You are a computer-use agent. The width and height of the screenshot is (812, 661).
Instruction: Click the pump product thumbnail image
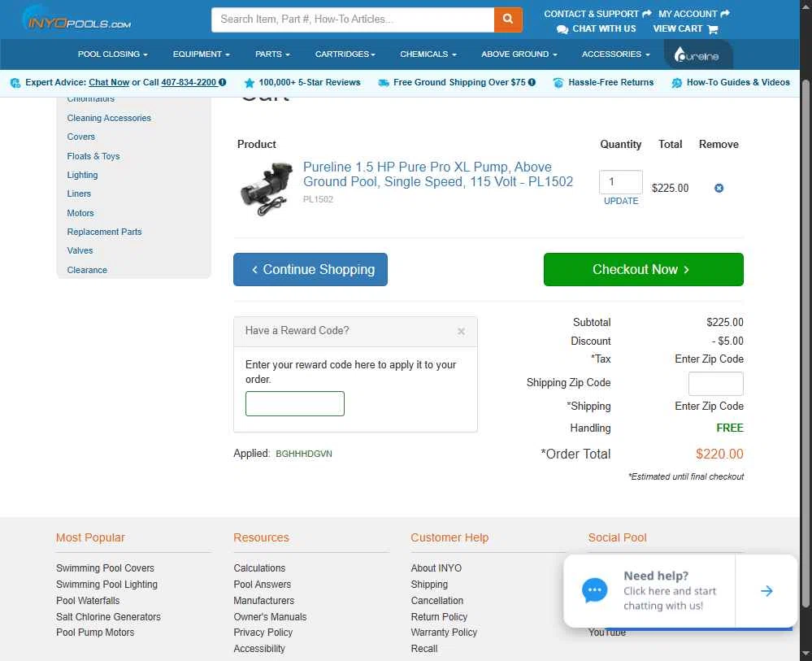pos(266,189)
